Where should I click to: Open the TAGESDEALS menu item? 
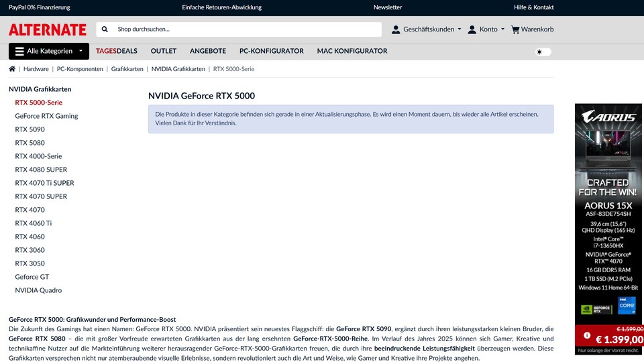click(117, 51)
